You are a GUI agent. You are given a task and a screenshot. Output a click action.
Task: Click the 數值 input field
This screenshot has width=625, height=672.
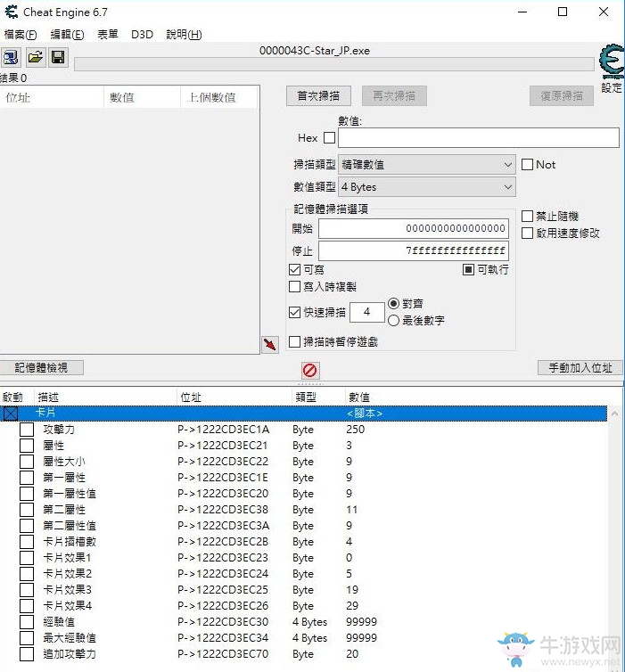point(479,138)
